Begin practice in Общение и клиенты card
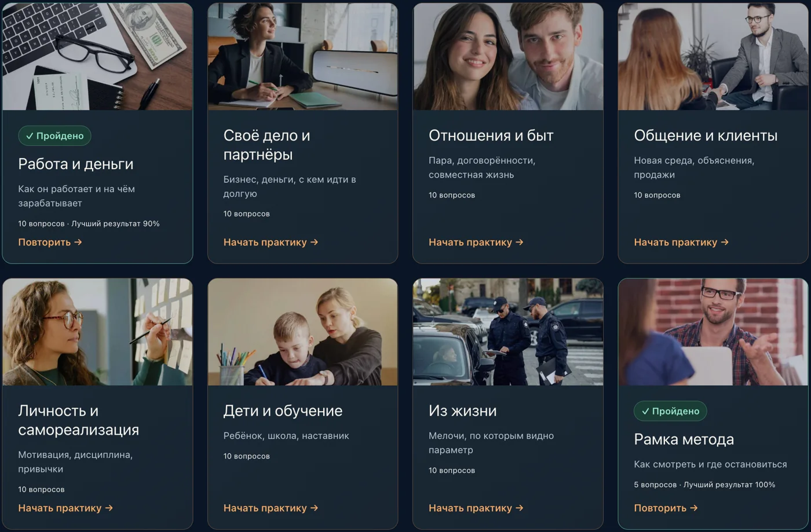This screenshot has width=811, height=532. [681, 242]
